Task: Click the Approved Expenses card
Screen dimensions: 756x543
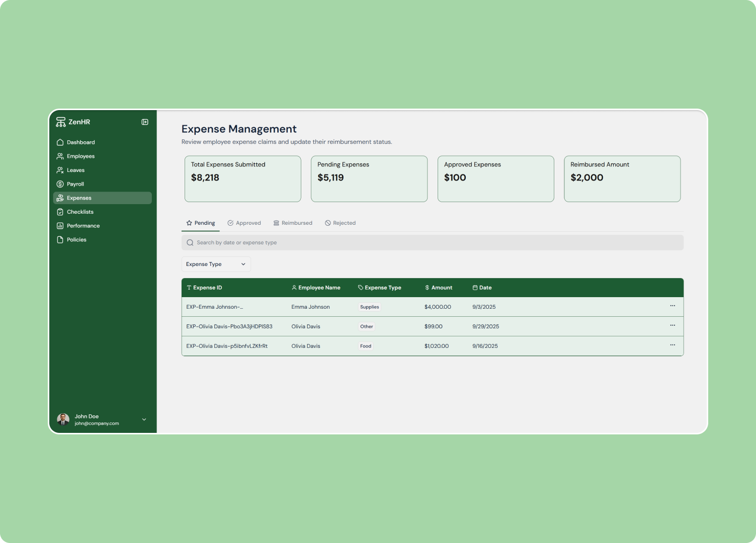Action: tap(496, 179)
